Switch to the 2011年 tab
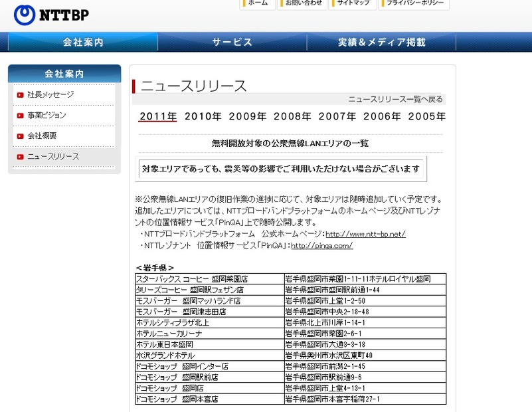This screenshot has height=412, width=532. click(x=158, y=116)
